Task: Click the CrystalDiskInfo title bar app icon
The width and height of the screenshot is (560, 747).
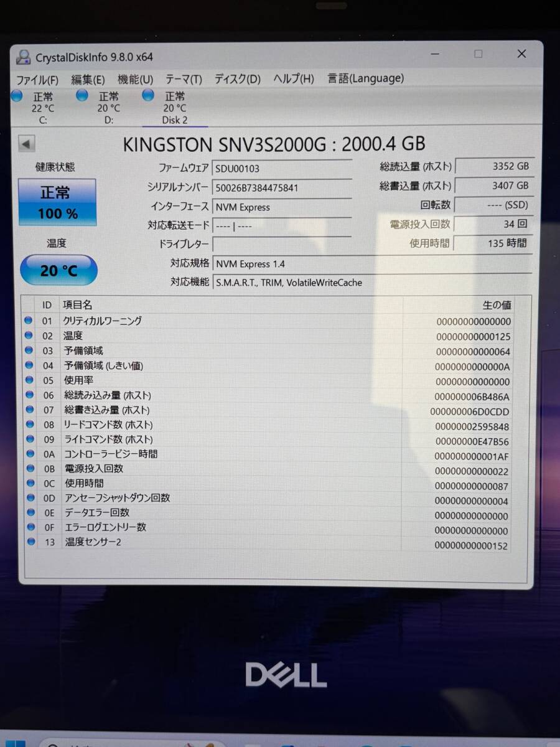Action: [24, 56]
